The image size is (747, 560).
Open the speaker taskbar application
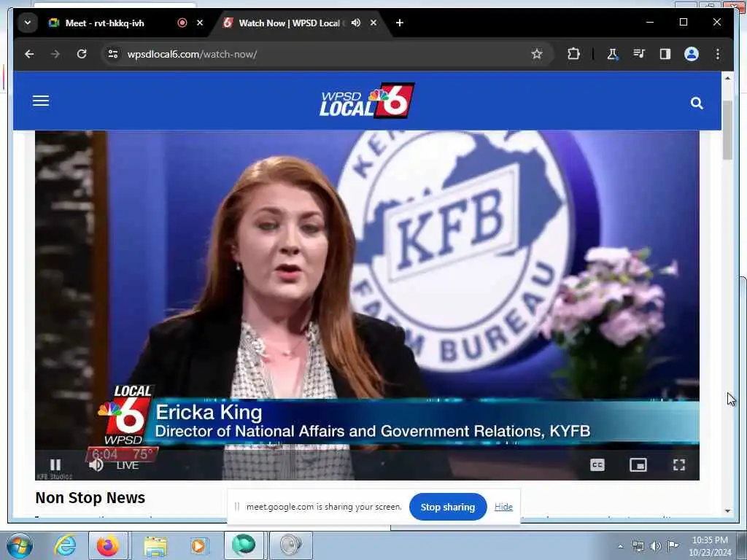pos(291,545)
